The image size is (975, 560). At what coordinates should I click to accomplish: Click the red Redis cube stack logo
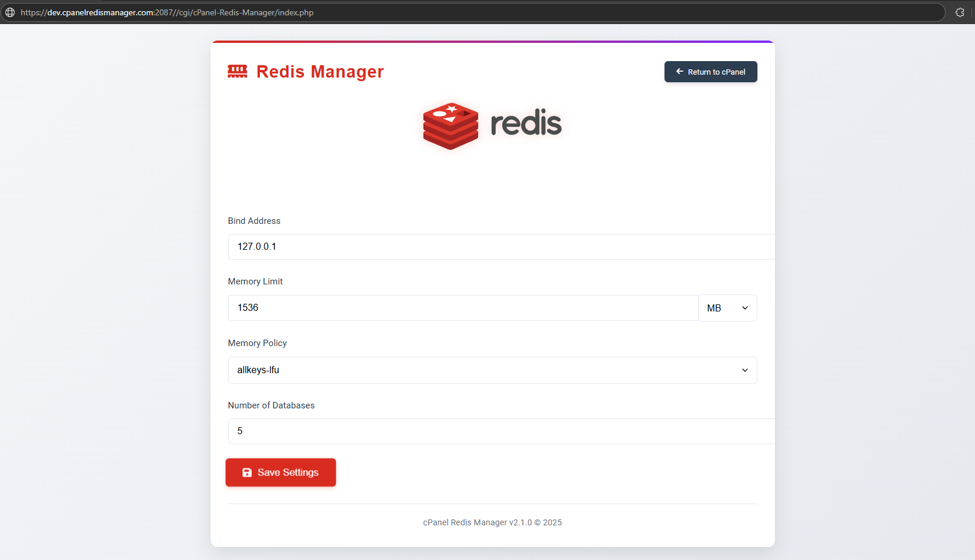(450, 126)
